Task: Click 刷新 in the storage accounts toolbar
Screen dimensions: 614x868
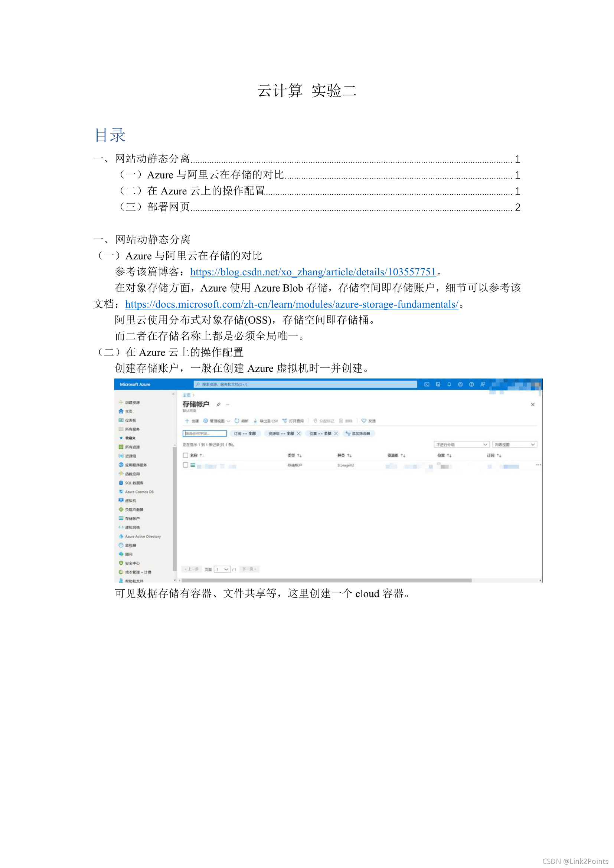Action: 241,421
